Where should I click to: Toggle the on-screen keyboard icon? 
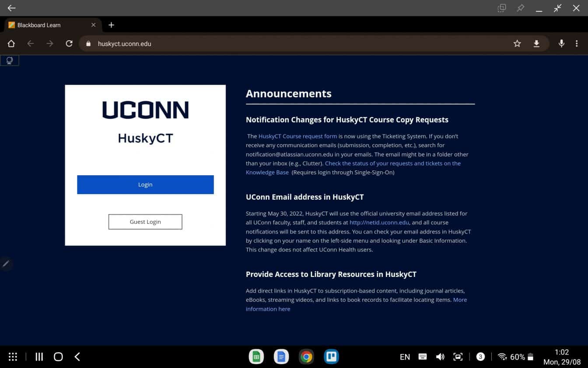(423, 357)
